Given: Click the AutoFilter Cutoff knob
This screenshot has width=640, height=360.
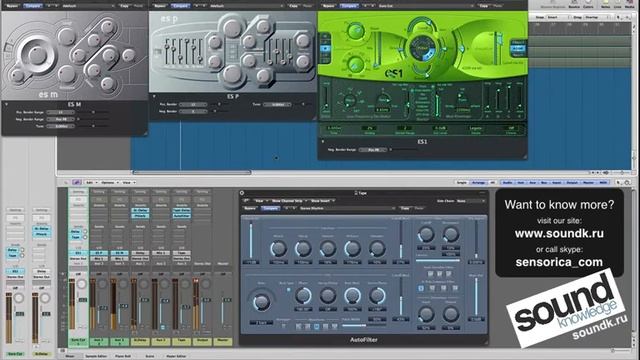Looking at the screenshot, I should 426,234.
